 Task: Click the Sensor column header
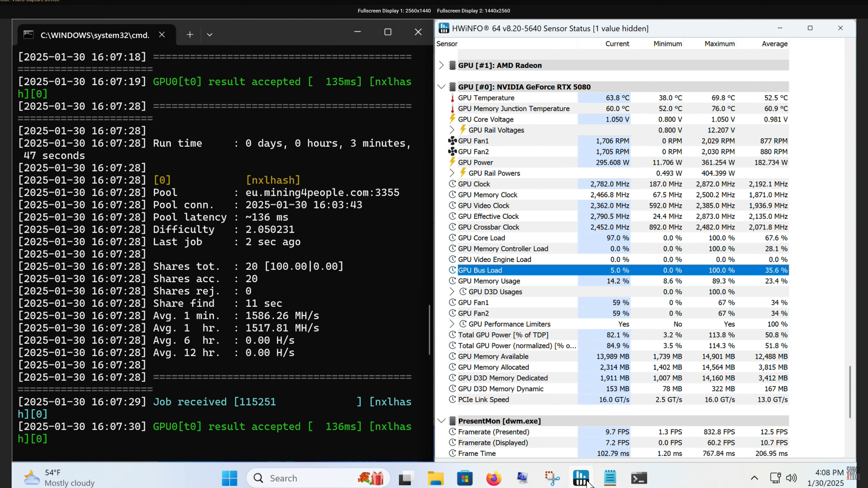447,44
